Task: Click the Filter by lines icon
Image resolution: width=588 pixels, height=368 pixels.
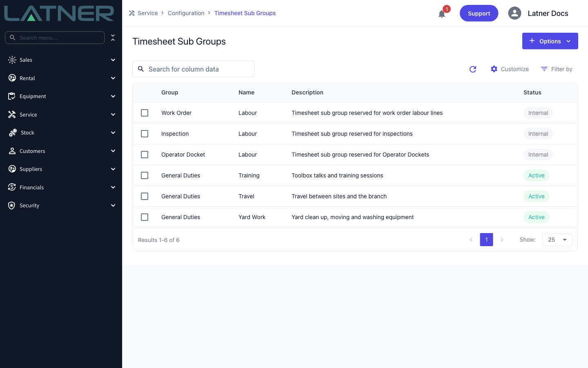Action: pyautogui.click(x=544, y=69)
